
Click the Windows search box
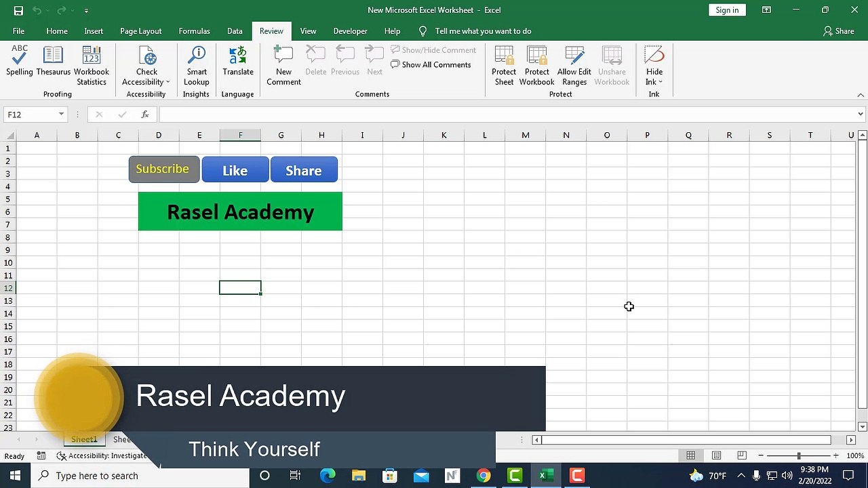[x=141, y=475]
